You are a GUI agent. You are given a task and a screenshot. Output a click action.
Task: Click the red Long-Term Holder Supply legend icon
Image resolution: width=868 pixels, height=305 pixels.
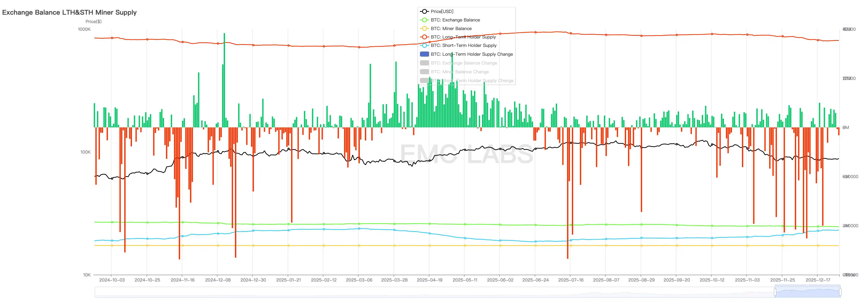424,37
